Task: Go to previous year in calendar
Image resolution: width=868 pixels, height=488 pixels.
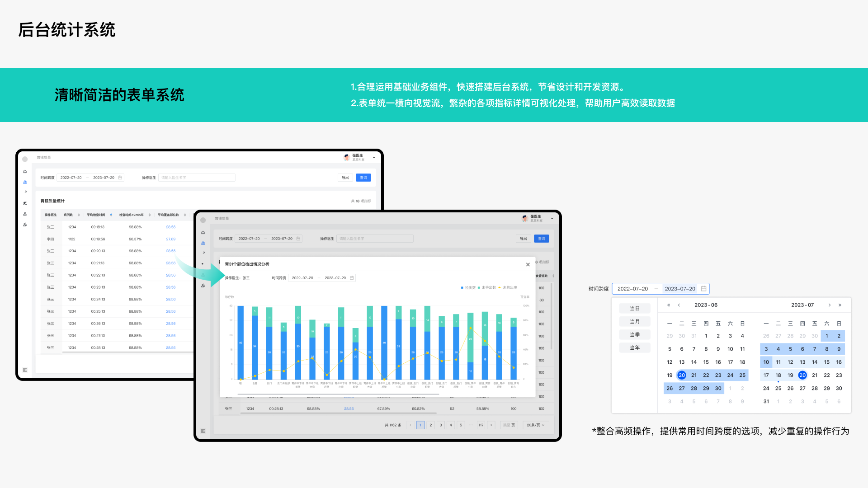Action: 669,305
